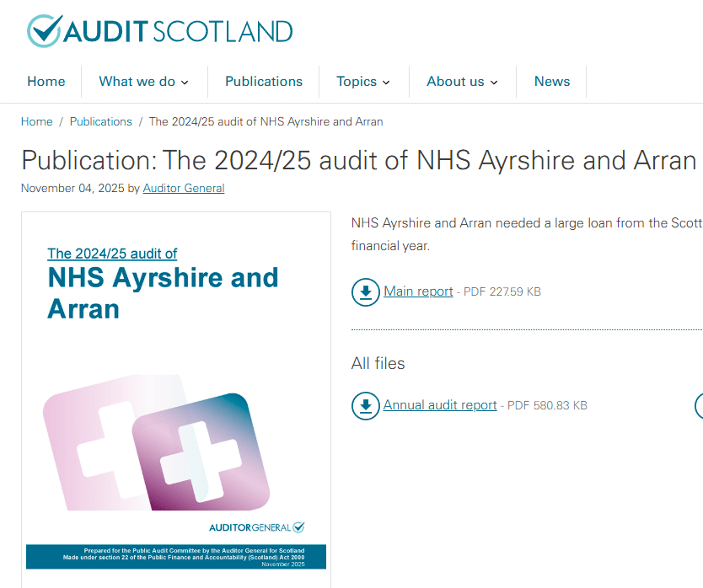703x588 pixels.
Task: Click the Home breadcrumb link
Action: click(37, 121)
